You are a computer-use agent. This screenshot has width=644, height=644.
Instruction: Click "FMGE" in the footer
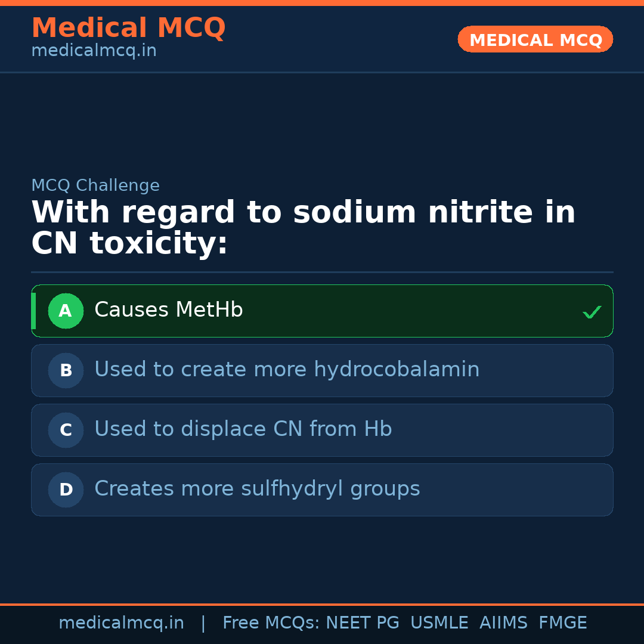point(562,623)
